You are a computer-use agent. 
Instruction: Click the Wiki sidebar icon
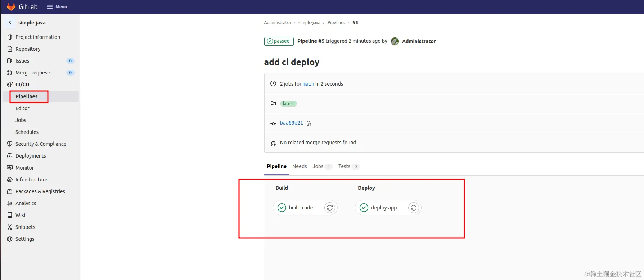(x=10, y=215)
